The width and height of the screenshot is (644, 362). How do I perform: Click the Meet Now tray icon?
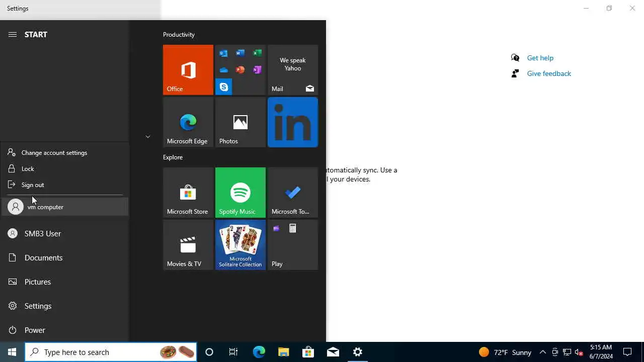pos(555,352)
